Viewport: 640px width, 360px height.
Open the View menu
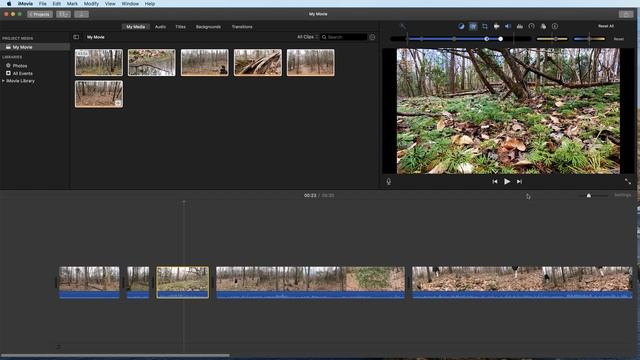tap(110, 4)
